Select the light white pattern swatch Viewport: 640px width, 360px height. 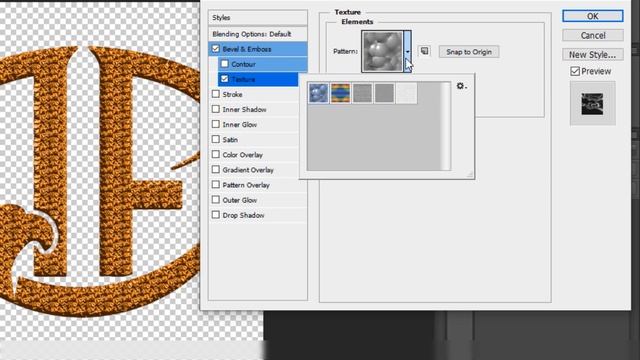pyautogui.click(x=407, y=93)
